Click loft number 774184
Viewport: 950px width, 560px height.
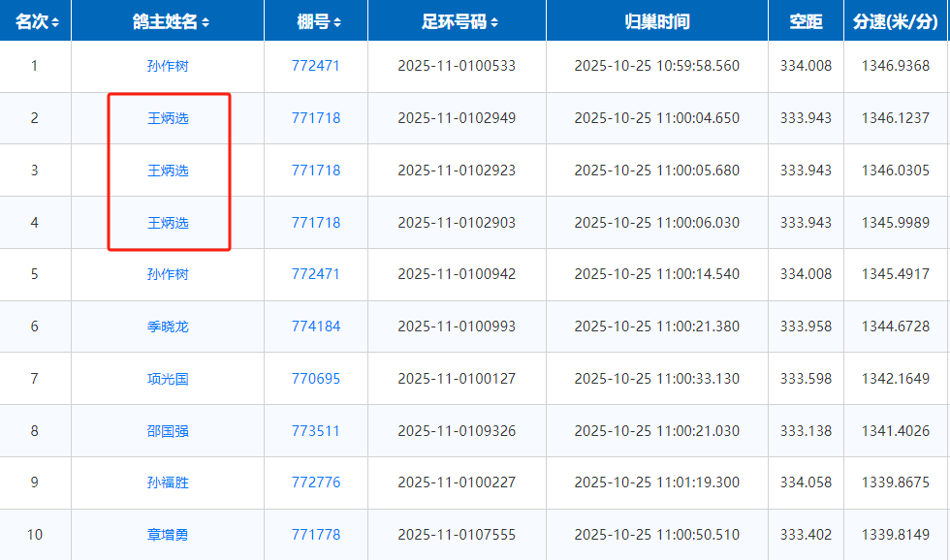pos(316,327)
